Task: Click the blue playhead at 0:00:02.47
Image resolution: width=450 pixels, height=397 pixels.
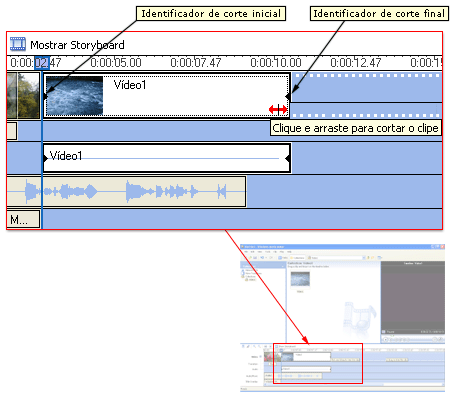Action: [42, 63]
